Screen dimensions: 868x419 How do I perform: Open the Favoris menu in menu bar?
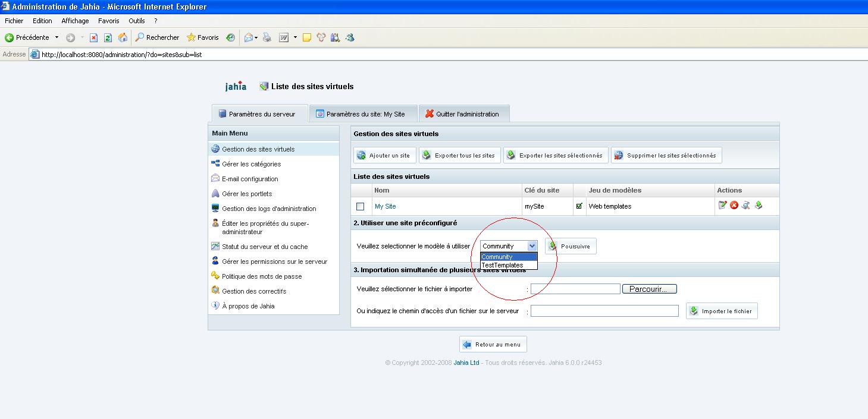[x=109, y=21]
